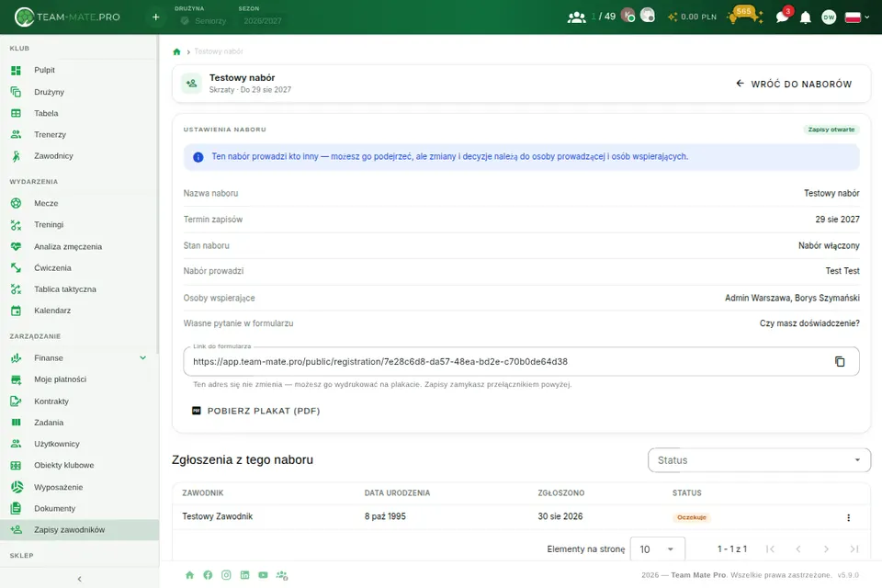The height and width of the screenshot is (588, 882).
Task: Click Testowy Zawodnik row name
Action: click(217, 516)
